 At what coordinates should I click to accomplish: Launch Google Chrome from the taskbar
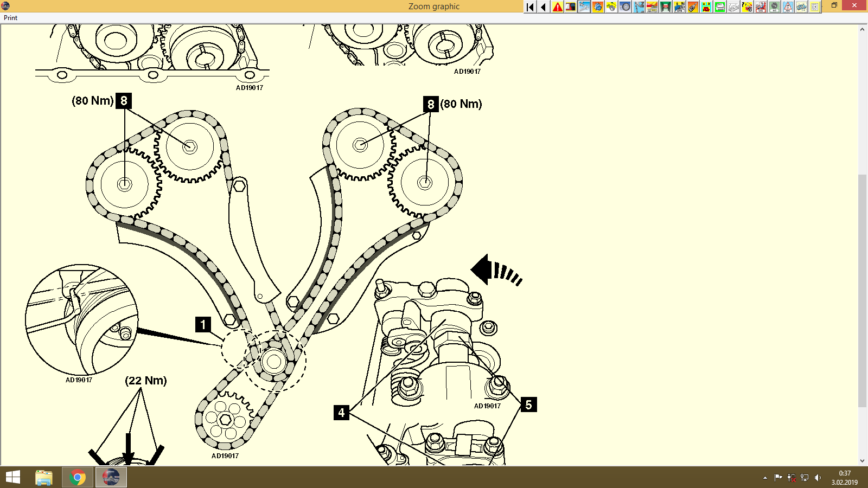(77, 477)
